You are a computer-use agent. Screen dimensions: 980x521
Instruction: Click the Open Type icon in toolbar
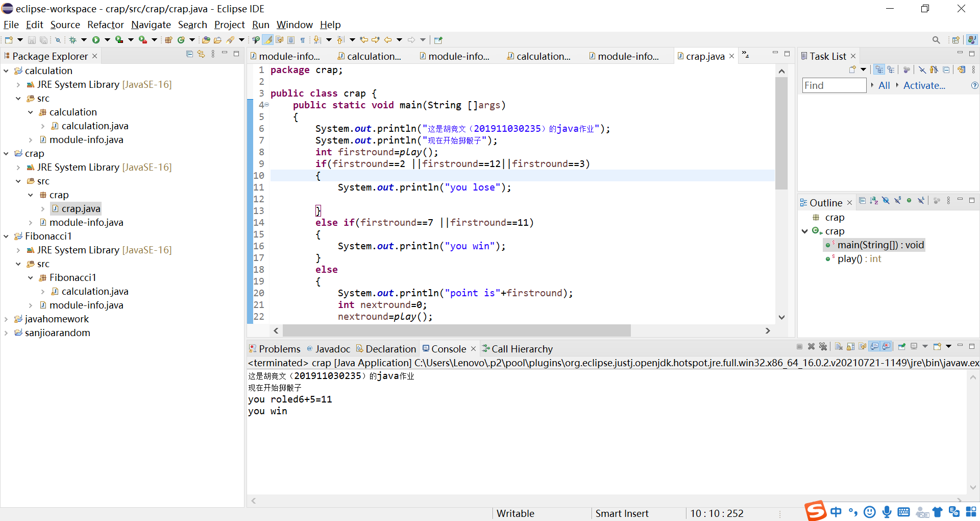(206, 40)
